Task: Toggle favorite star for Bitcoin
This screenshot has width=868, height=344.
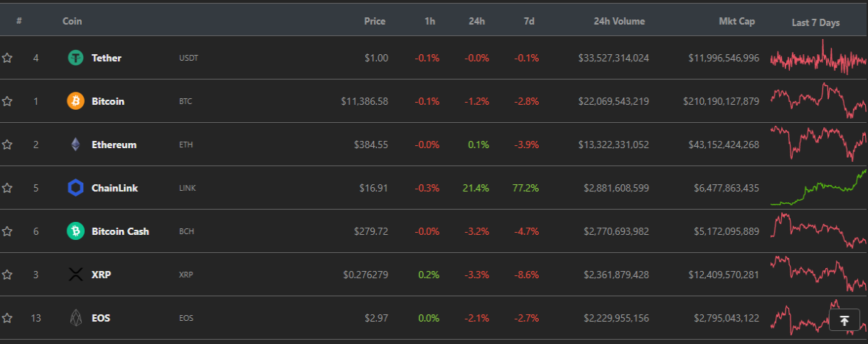Action: tap(7, 101)
